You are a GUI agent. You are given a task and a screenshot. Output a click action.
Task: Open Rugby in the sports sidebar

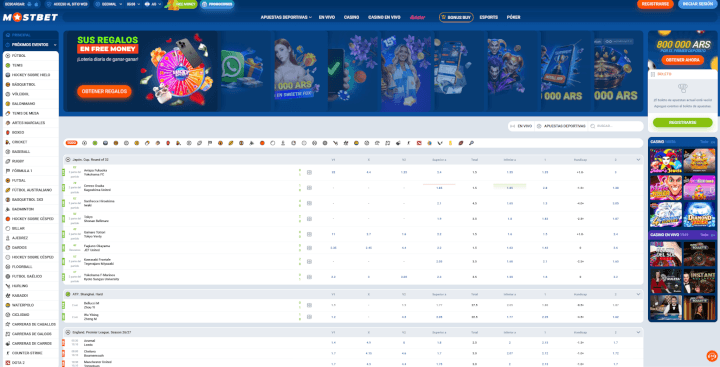click(x=31, y=161)
